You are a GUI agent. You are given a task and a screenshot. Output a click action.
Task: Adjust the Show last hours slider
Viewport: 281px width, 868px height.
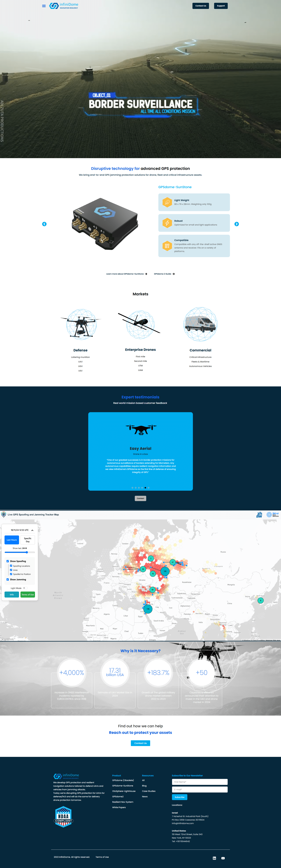point(27,552)
